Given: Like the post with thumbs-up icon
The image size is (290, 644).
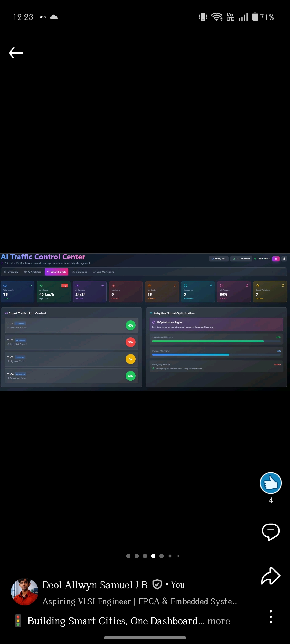Looking at the screenshot, I should coord(271,483).
